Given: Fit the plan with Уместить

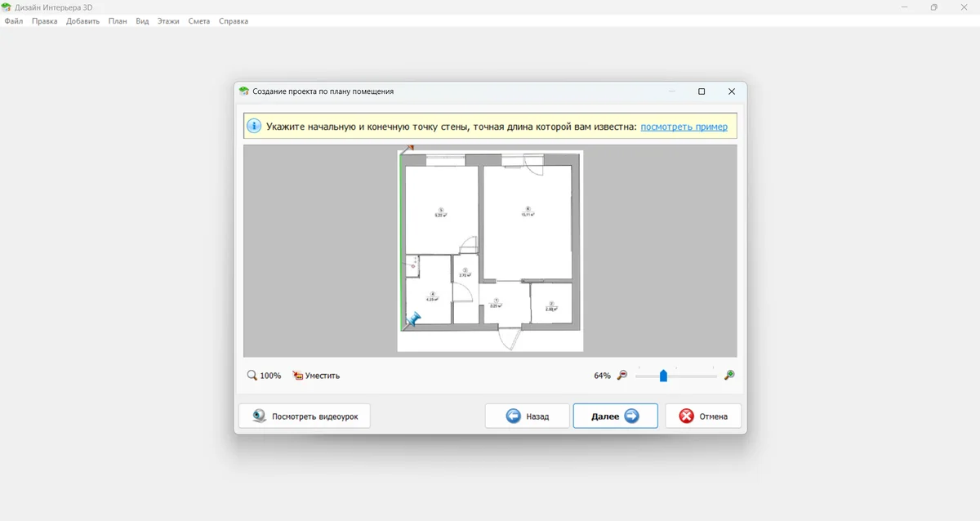Looking at the screenshot, I should click(316, 376).
